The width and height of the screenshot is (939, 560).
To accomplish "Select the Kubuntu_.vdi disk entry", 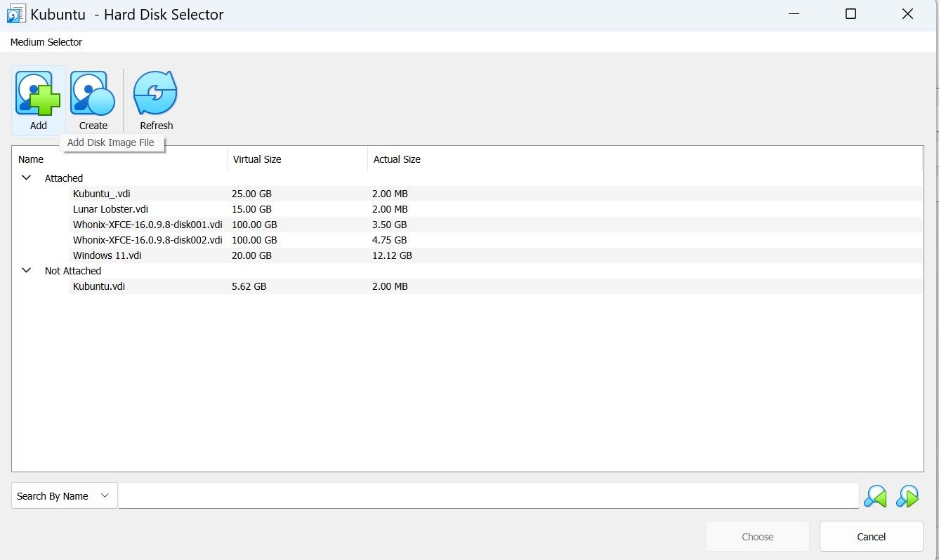I will pyautogui.click(x=101, y=194).
